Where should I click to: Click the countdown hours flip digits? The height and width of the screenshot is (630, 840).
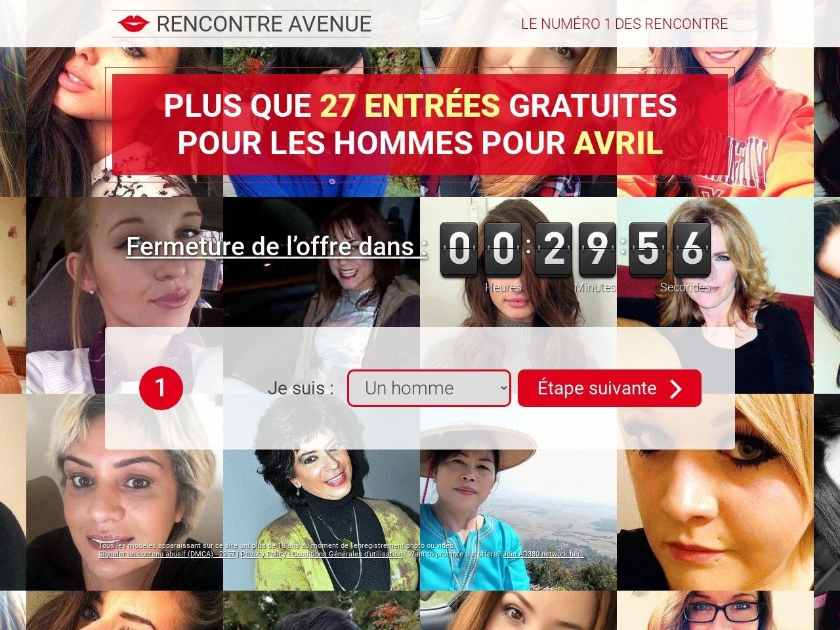coord(481,249)
